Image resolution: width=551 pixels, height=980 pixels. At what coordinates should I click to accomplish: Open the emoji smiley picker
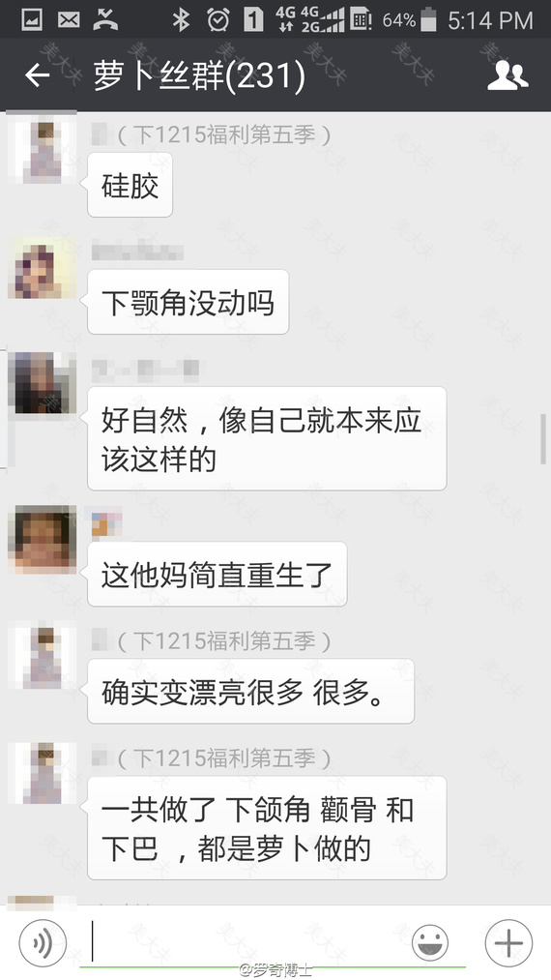click(x=430, y=942)
